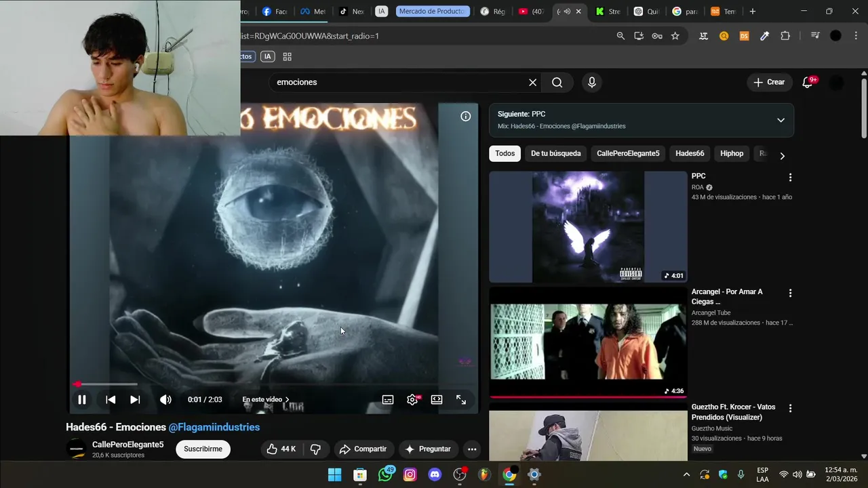Open the media control toolbar icon
The width and height of the screenshot is (868, 488).
click(x=815, y=36)
